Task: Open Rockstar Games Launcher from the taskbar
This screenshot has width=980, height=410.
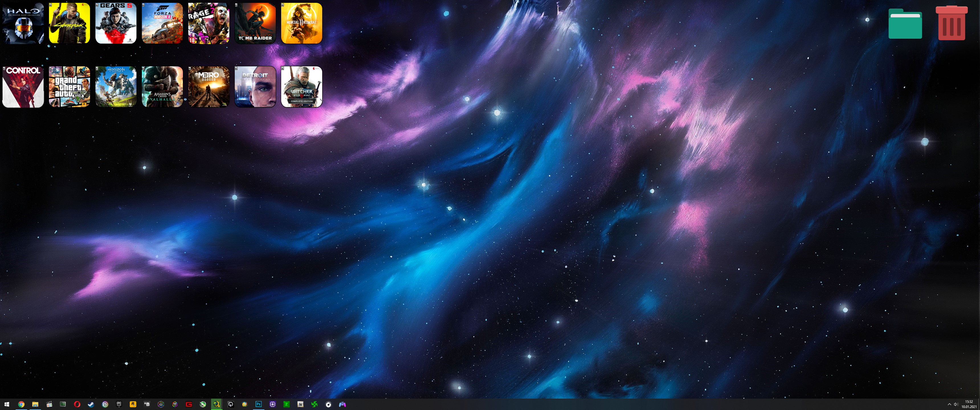Action: click(133, 404)
